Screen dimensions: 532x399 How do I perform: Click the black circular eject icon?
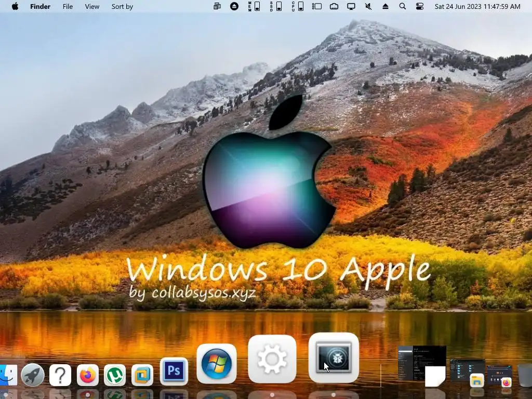point(234,6)
